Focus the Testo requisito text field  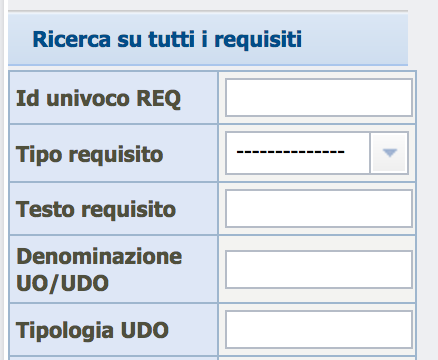pos(319,209)
